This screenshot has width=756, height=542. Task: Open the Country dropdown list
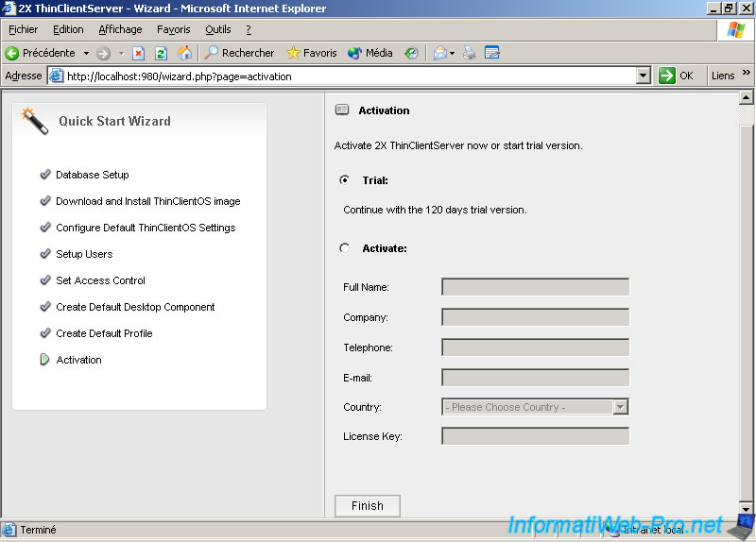pyautogui.click(x=620, y=407)
